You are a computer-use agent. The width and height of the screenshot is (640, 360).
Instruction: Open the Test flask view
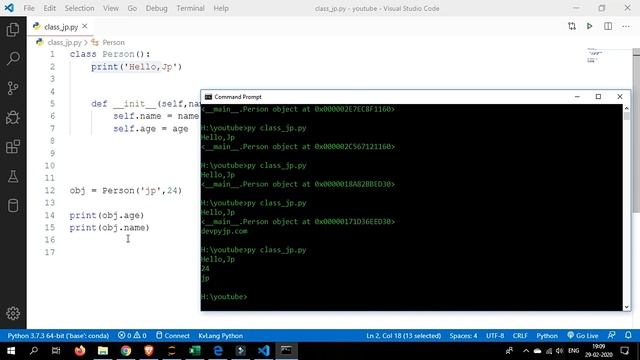point(13,176)
